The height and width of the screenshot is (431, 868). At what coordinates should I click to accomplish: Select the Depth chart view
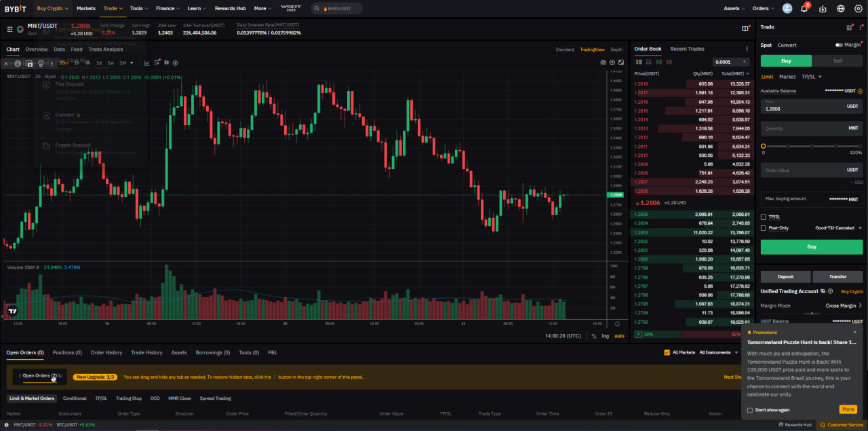pyautogui.click(x=616, y=50)
